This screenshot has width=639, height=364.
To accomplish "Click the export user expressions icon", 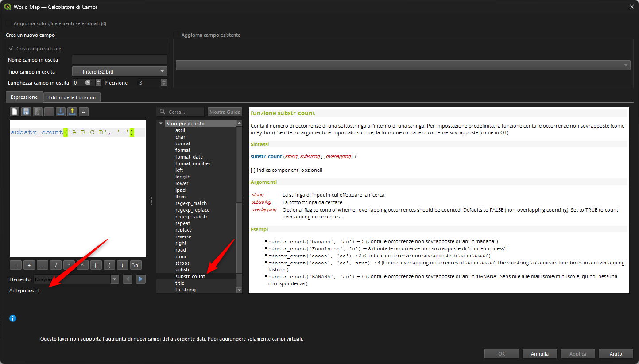I will pos(72,112).
